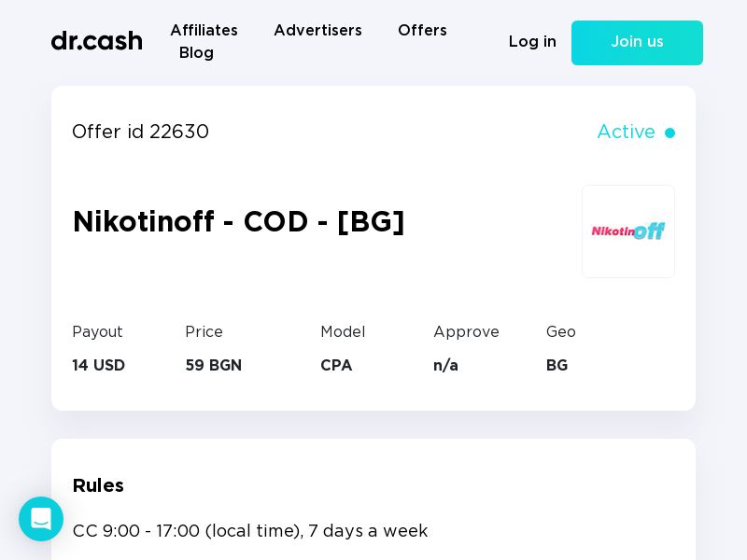Viewport: 747px width, 560px height.
Task: Click the Active status label
Action: (x=626, y=133)
